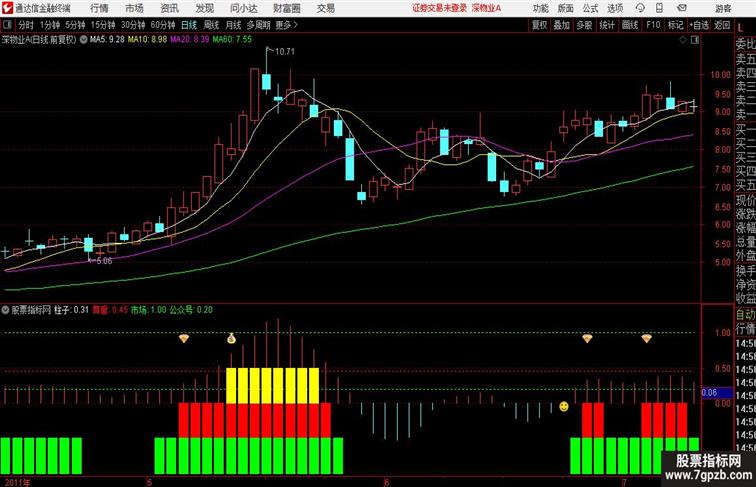Switch to the 1分钟 period
The height and width of the screenshot is (487, 756).
click(x=50, y=25)
